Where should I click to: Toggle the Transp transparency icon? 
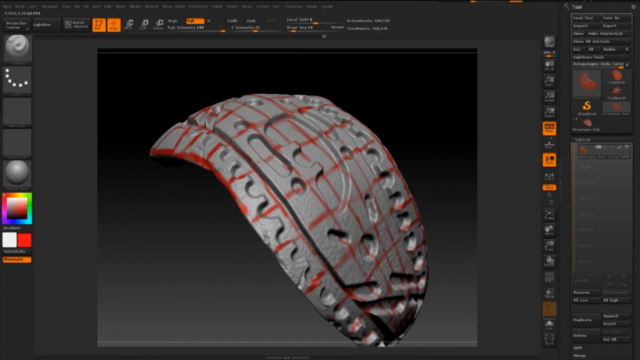point(549,293)
